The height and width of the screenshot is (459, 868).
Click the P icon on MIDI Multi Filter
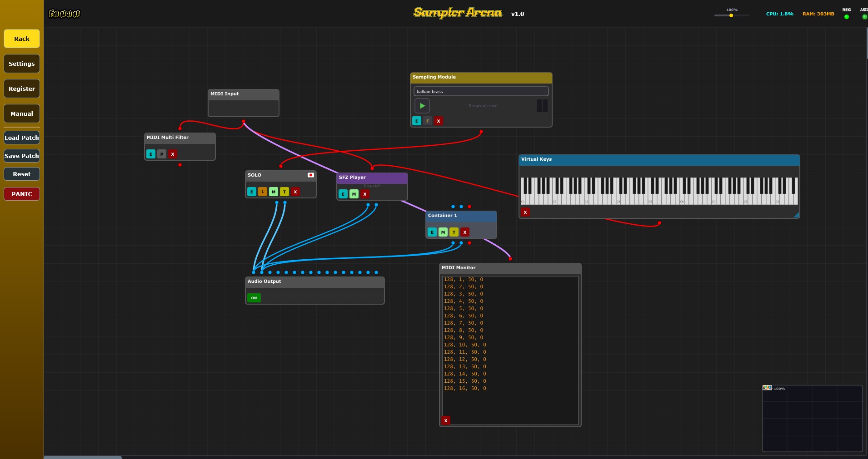pyautogui.click(x=162, y=154)
